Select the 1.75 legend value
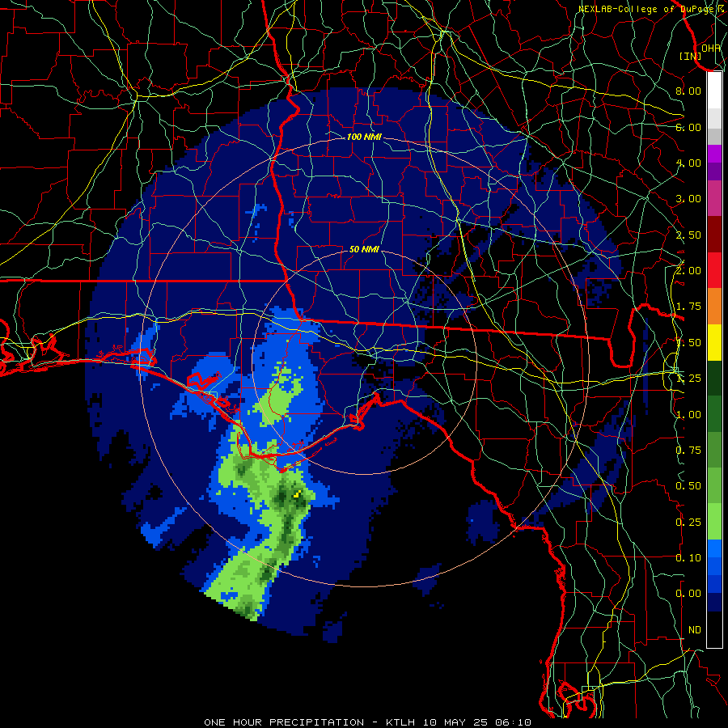Image resolution: width=728 pixels, height=728 pixels. point(688,307)
